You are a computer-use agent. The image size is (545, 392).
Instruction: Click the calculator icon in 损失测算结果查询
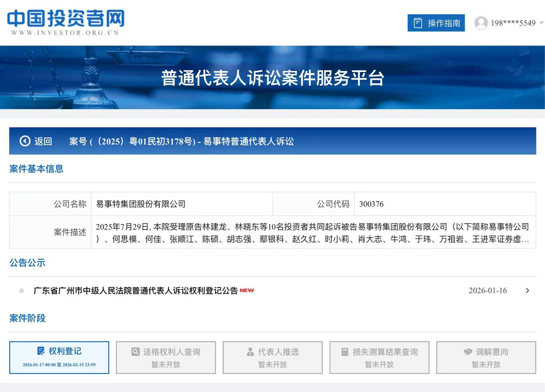click(x=345, y=352)
